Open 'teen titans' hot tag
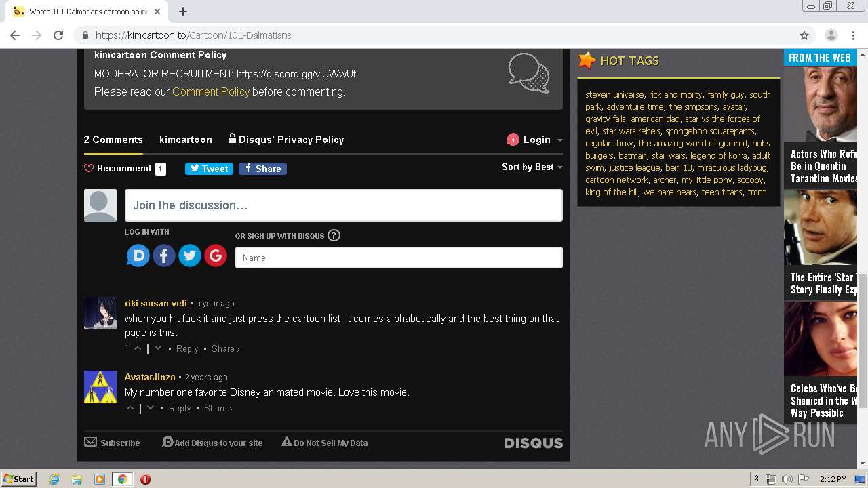The image size is (868, 488). point(722,192)
